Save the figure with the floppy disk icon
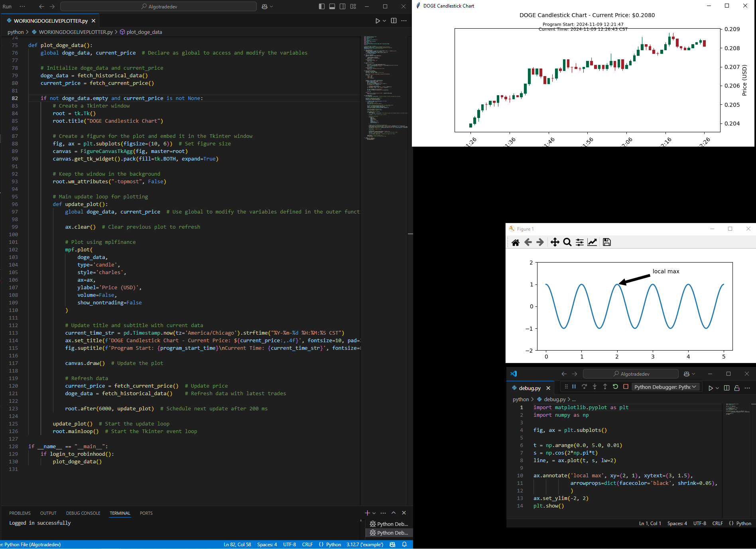 (606, 242)
